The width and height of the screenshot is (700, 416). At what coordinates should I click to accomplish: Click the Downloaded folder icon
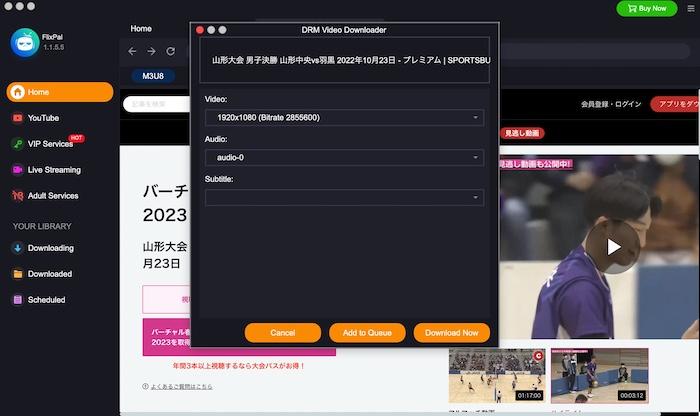pyautogui.click(x=17, y=274)
